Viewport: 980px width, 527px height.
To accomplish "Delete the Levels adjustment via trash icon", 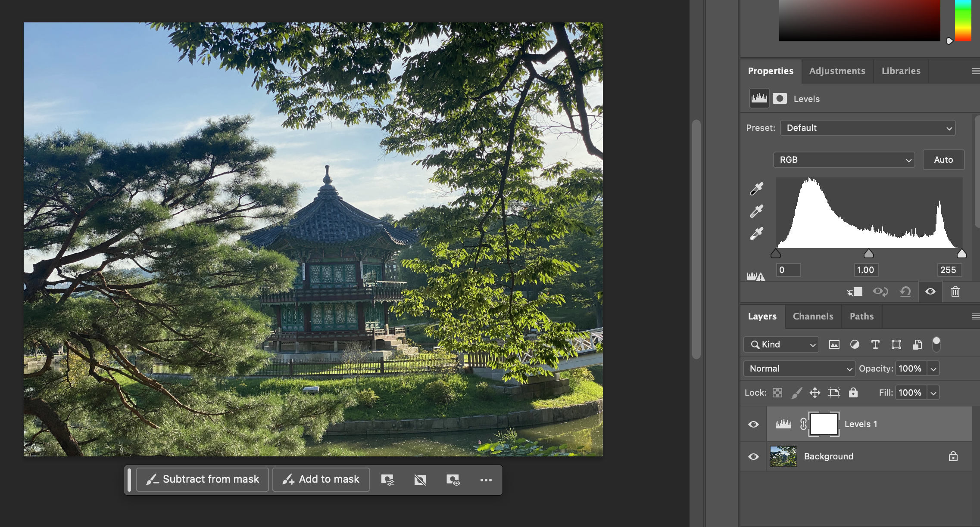I will pyautogui.click(x=955, y=292).
